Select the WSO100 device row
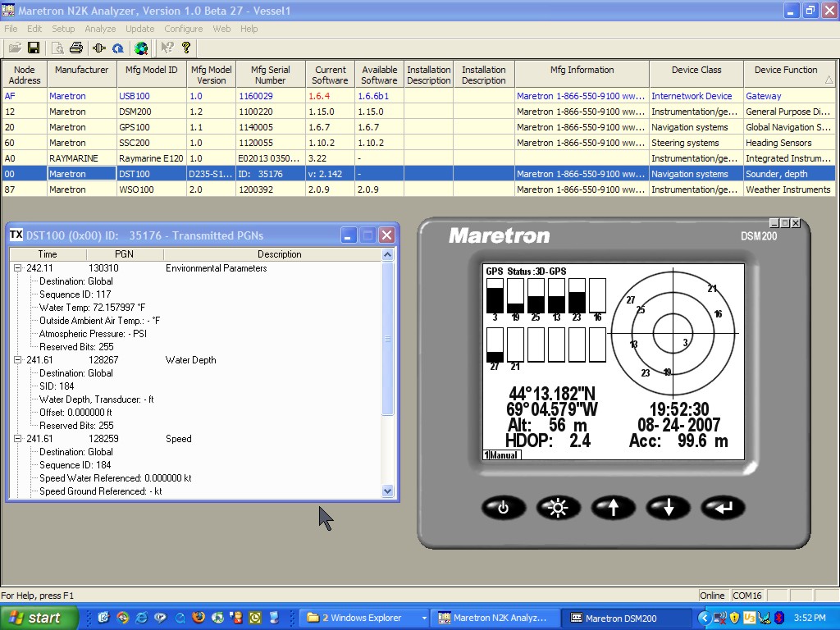 pos(418,189)
